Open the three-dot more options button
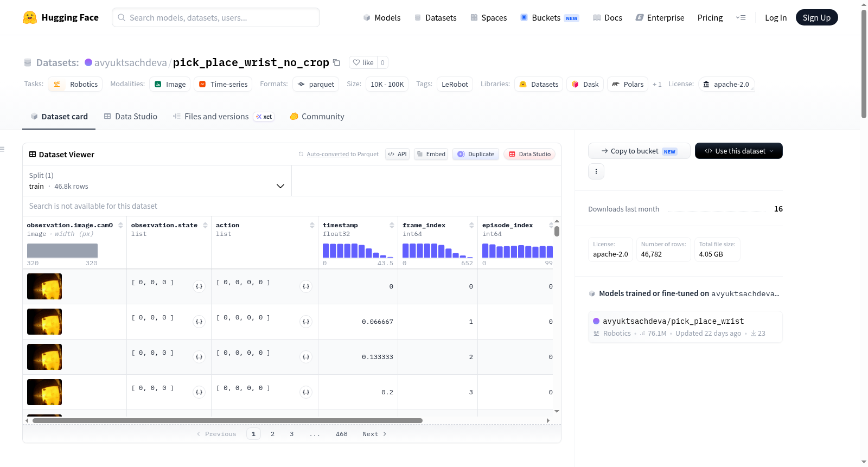This screenshot has height=467, width=868. (x=596, y=171)
